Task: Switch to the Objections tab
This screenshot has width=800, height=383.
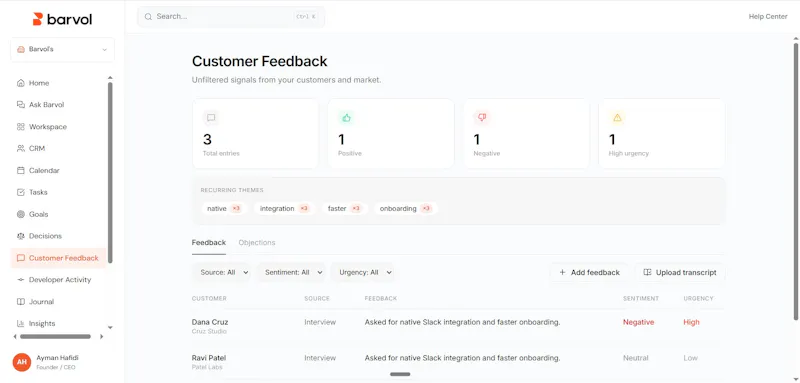Action: [257, 243]
